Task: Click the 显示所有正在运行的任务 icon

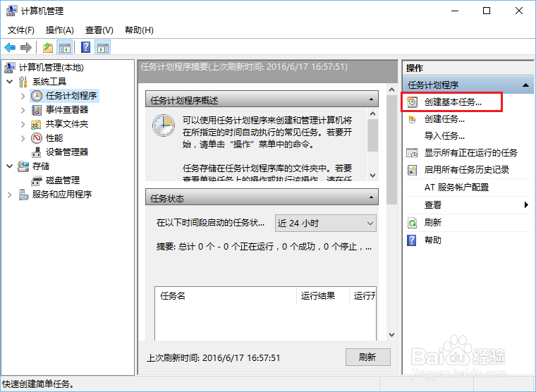Action: tap(412, 153)
